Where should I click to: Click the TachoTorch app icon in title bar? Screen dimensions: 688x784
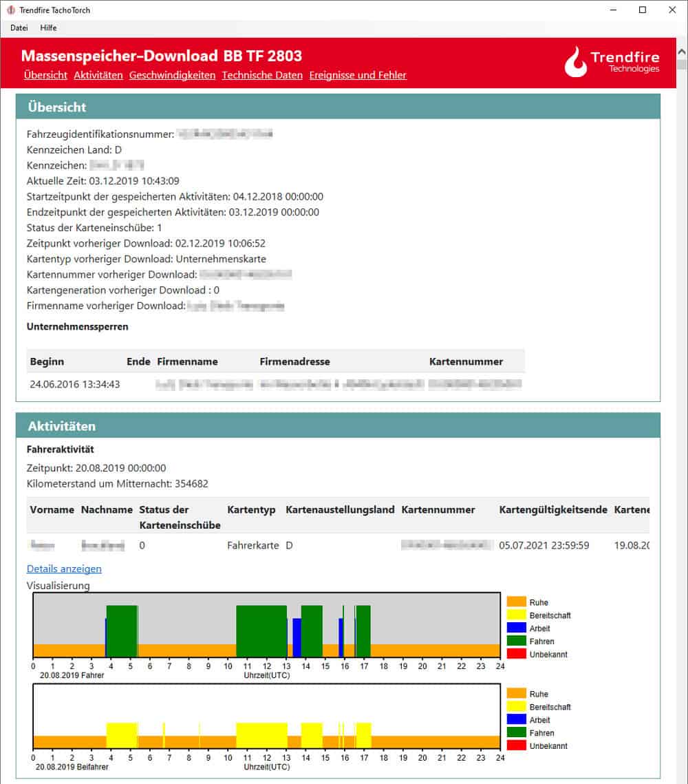(11, 10)
